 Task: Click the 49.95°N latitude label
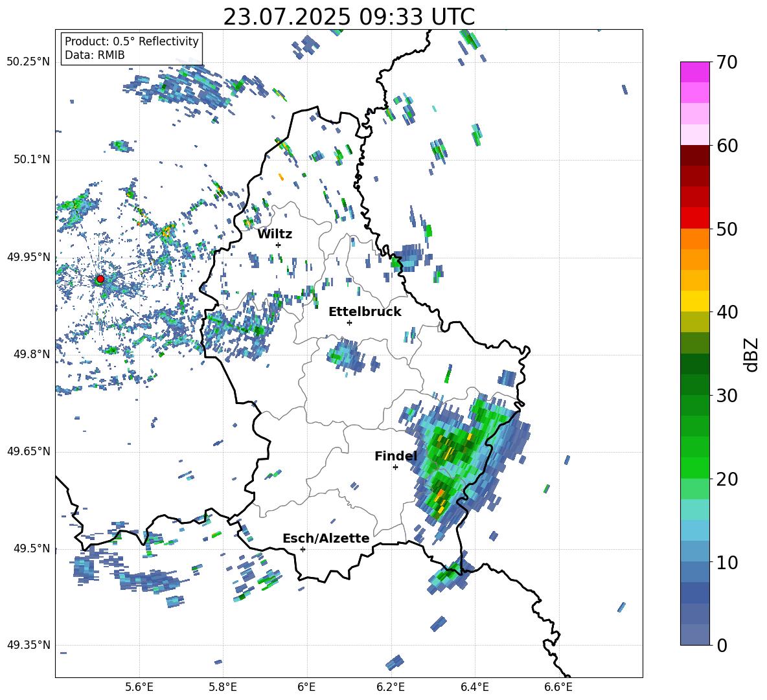coord(29,256)
